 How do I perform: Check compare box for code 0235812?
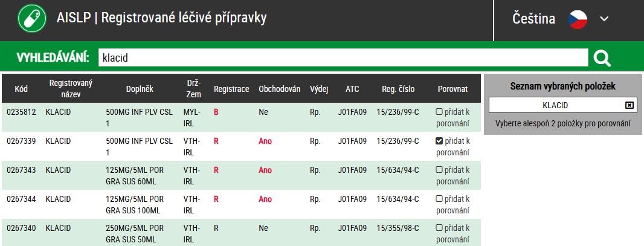pos(439,111)
